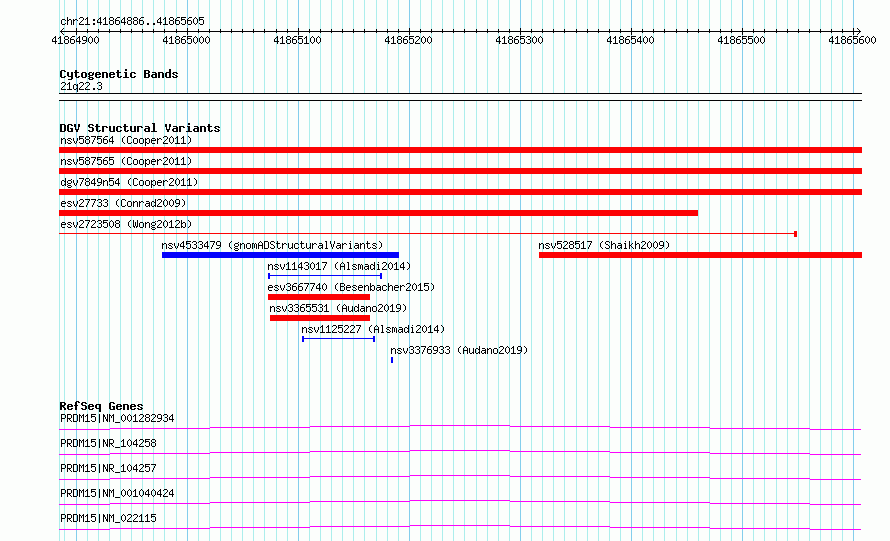
Task: Click the red bar under esv27733
Action: coord(379,213)
